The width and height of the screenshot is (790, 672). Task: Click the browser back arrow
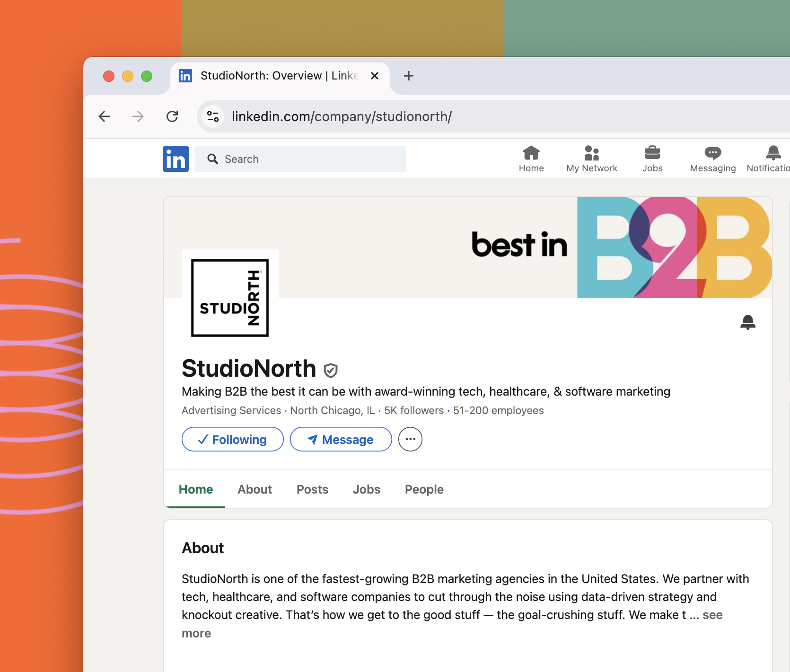[104, 116]
